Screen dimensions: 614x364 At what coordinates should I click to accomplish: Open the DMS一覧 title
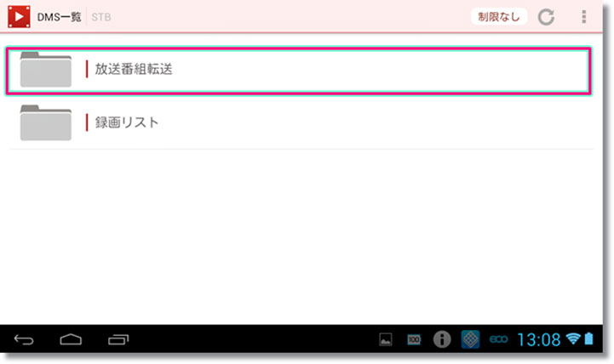tap(59, 17)
